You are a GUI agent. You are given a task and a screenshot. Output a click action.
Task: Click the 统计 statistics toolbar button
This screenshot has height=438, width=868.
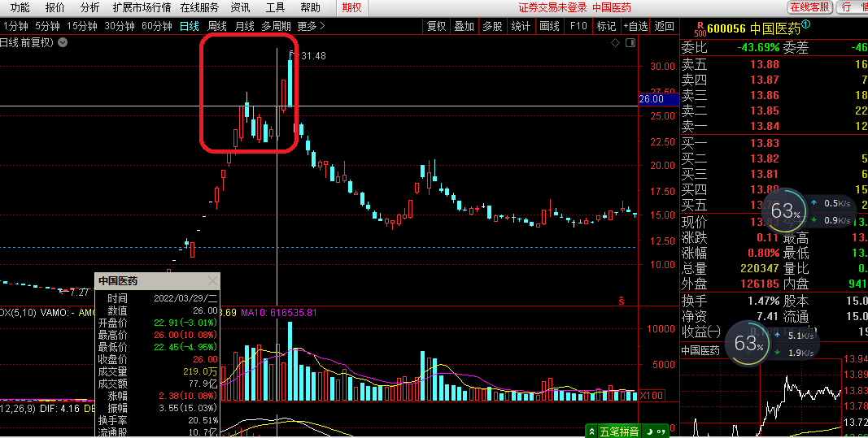521,26
